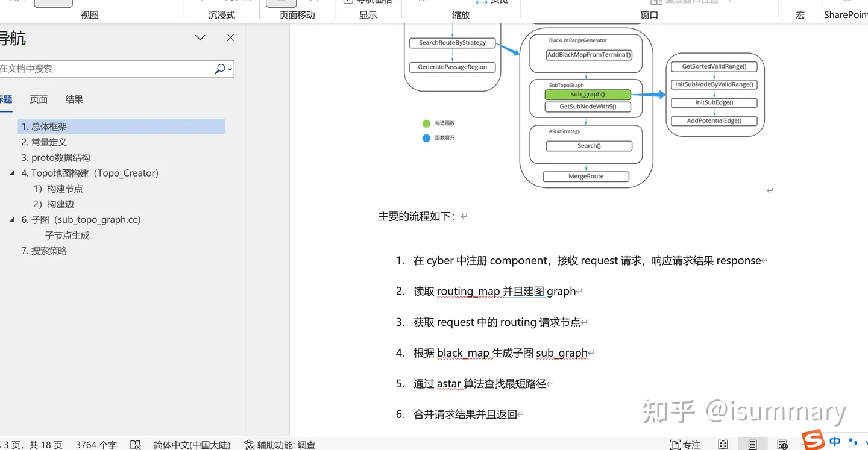This screenshot has height=450, width=868.
Task: Click word count 3764 个字 in status bar
Action: pos(96,445)
